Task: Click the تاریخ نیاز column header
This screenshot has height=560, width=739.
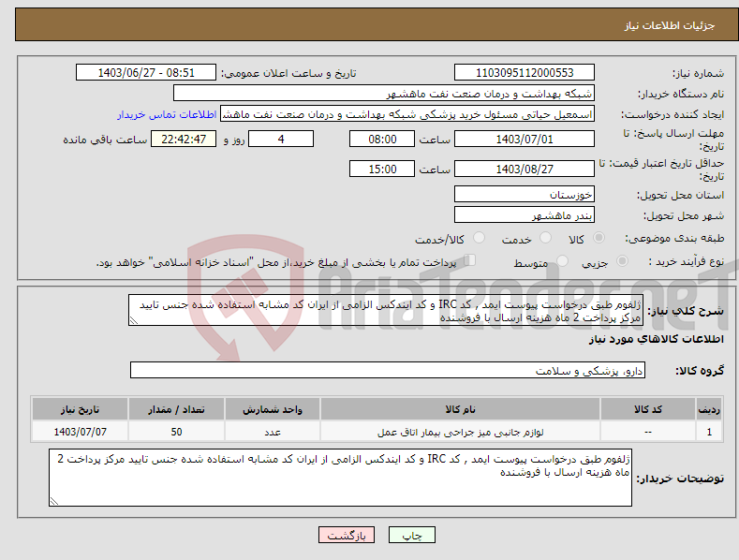Action: pyautogui.click(x=81, y=409)
